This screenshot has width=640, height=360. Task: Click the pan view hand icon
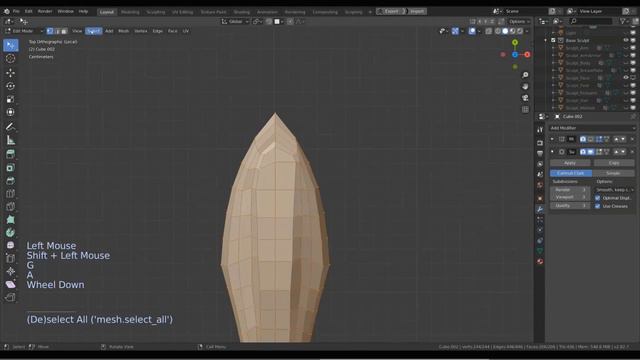525,87
